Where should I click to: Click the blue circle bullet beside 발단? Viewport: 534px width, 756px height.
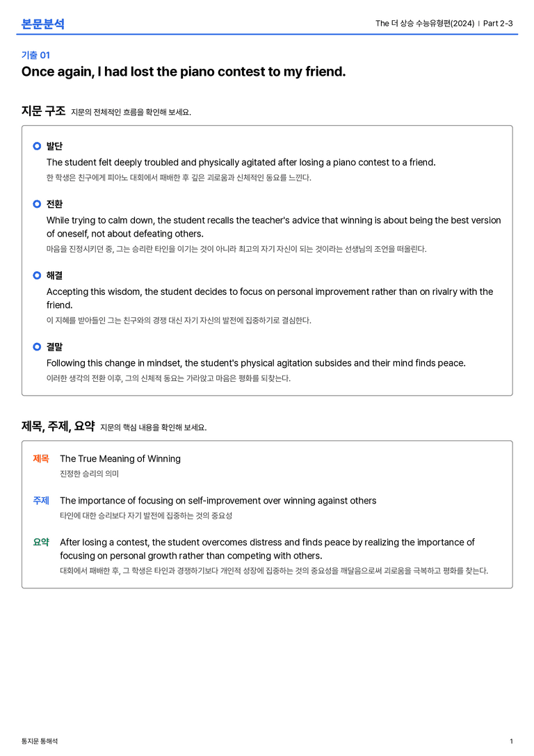click(37, 146)
